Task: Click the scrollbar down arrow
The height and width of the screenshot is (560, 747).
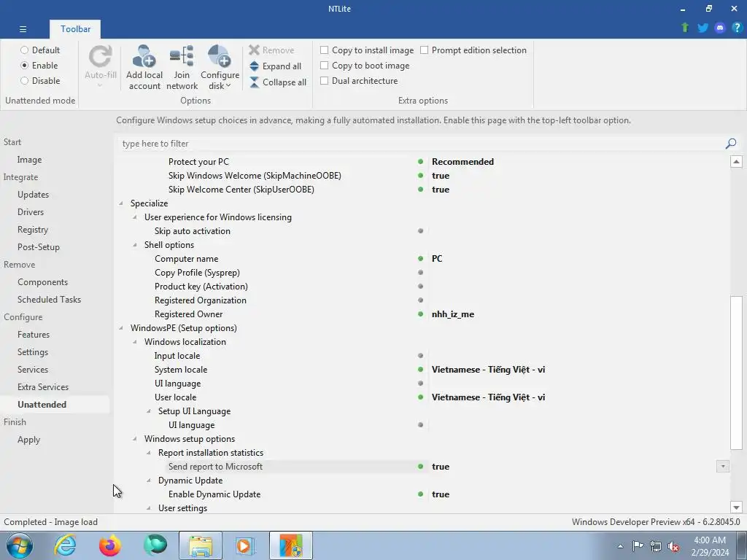Action: (x=736, y=507)
